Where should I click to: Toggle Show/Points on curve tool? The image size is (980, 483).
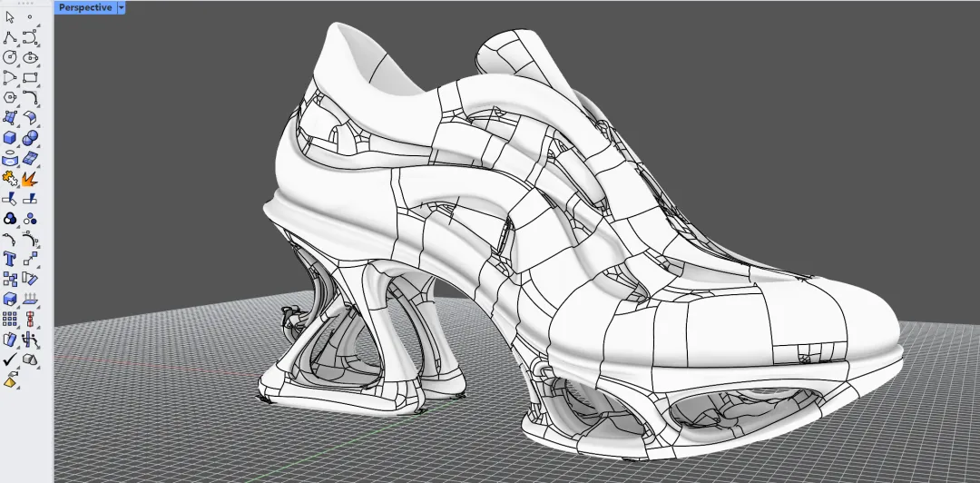[30, 239]
